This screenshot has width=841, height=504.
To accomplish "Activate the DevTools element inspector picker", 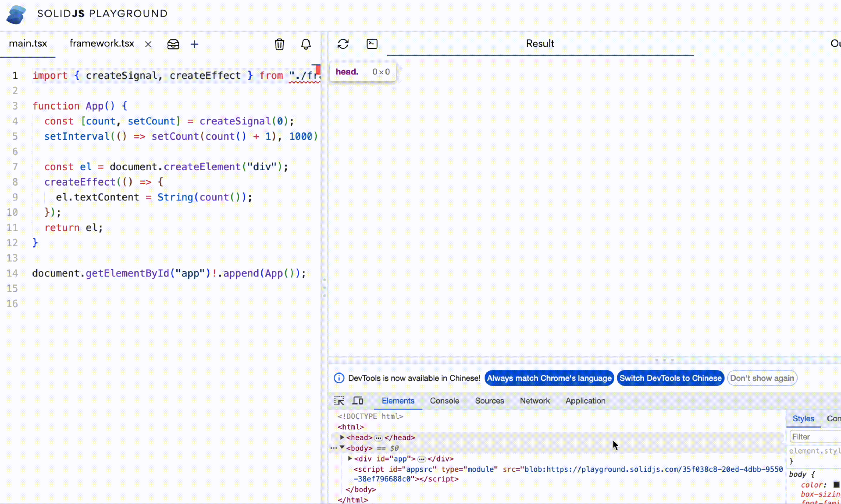I will pyautogui.click(x=339, y=401).
